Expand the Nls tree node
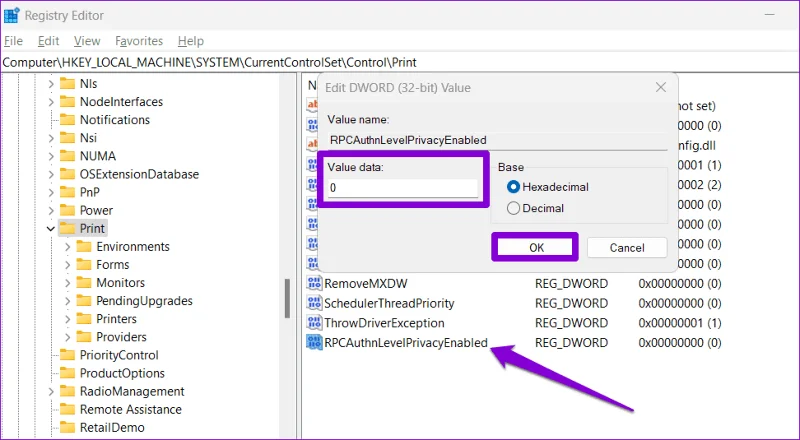The height and width of the screenshot is (440, 800). click(x=51, y=84)
